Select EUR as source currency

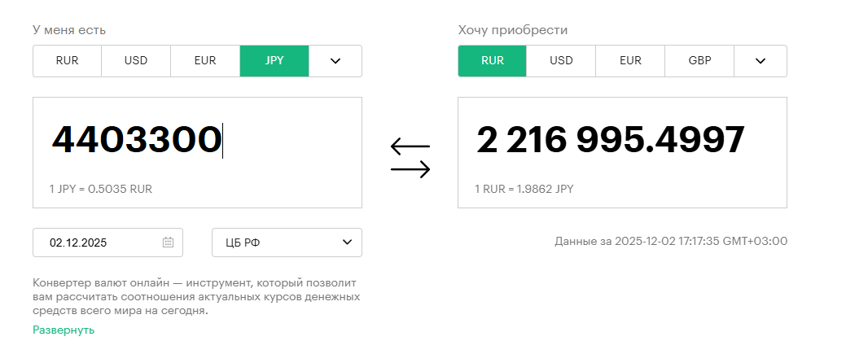click(205, 61)
